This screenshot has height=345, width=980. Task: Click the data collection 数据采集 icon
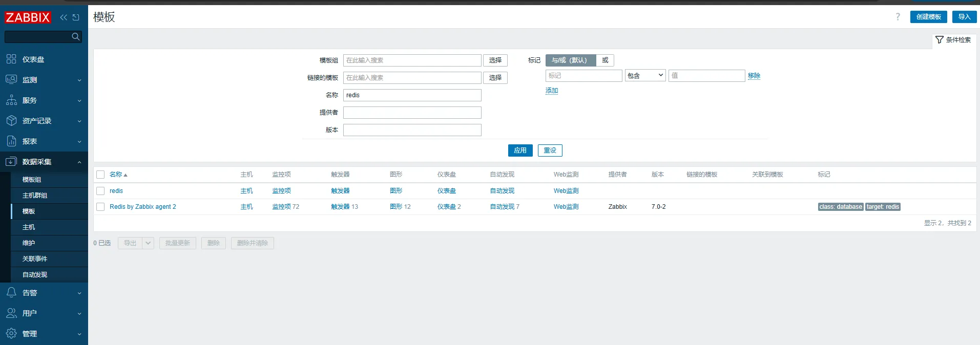[x=11, y=161]
